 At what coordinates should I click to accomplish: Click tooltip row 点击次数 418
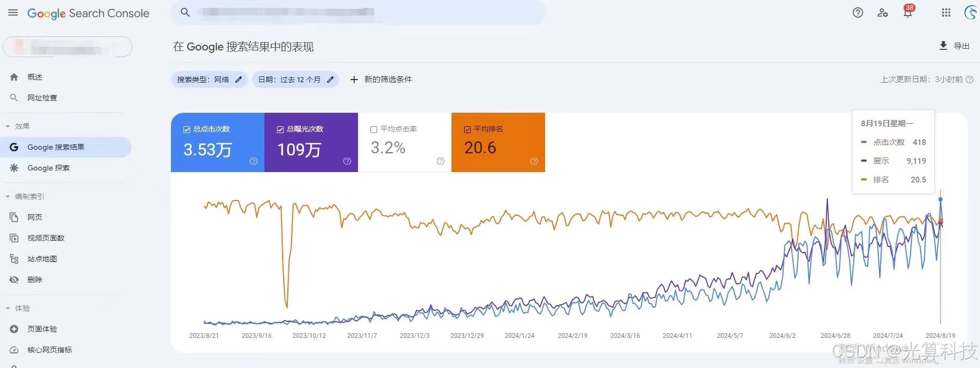coord(893,142)
